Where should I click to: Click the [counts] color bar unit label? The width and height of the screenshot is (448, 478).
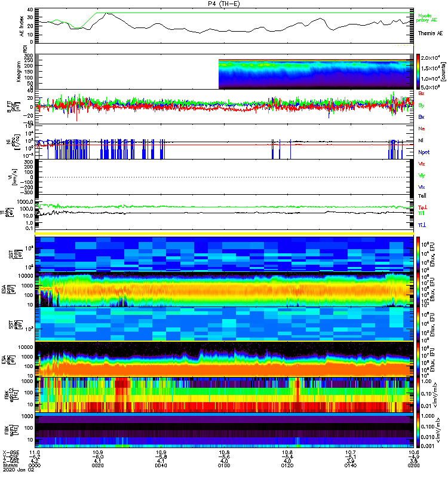coord(443,72)
